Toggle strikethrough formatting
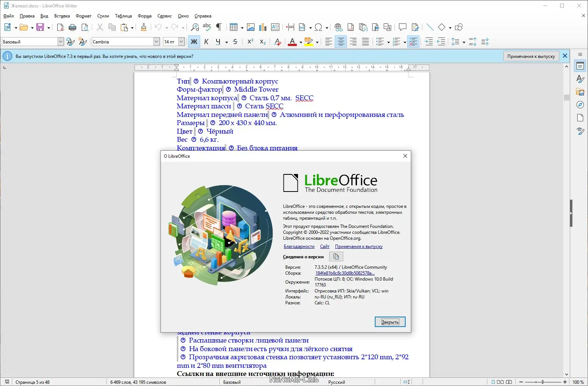The height and width of the screenshot is (386, 588). pos(235,42)
